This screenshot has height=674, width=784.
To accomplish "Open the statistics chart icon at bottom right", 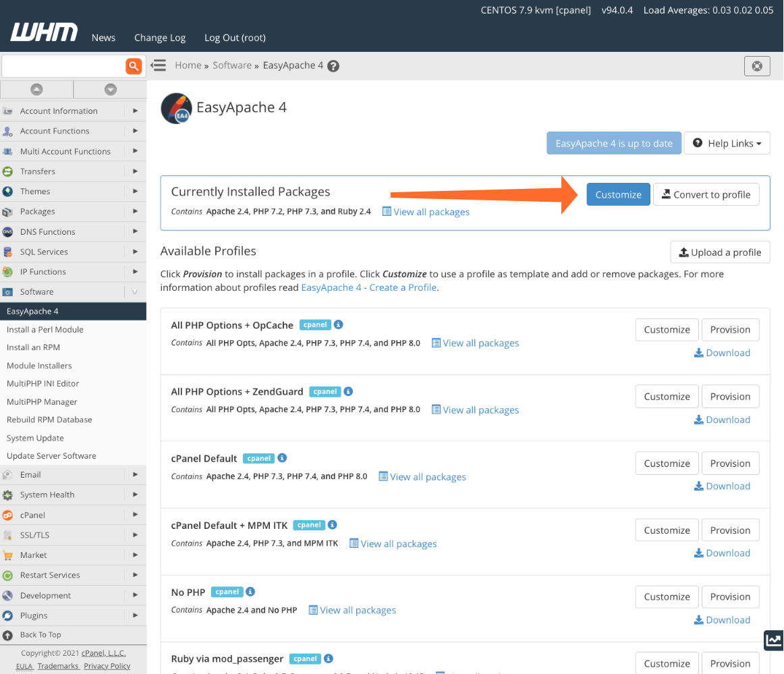I will (x=773, y=640).
